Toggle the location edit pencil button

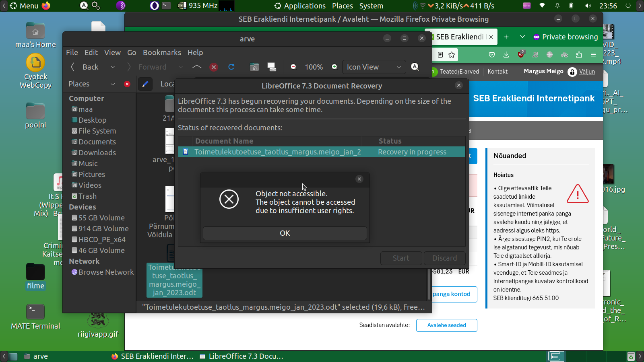pos(145,84)
